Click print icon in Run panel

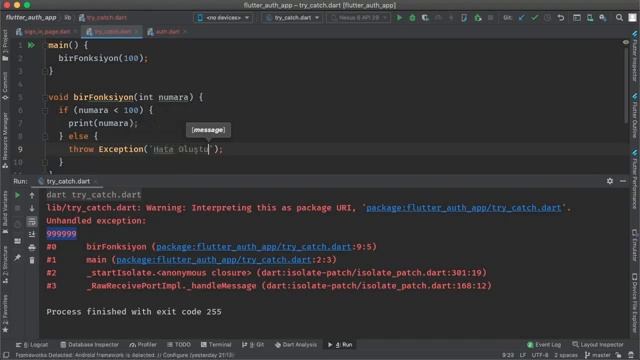[x=32, y=247]
